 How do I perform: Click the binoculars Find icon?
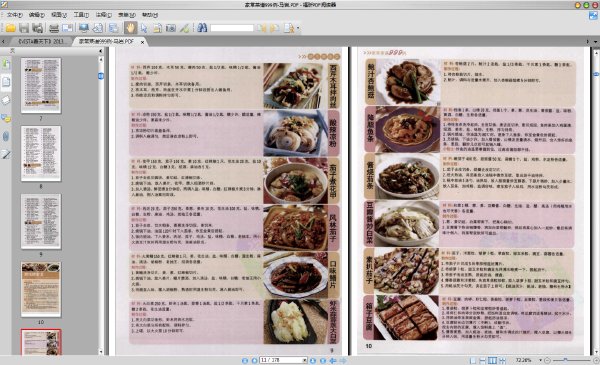click(x=202, y=28)
